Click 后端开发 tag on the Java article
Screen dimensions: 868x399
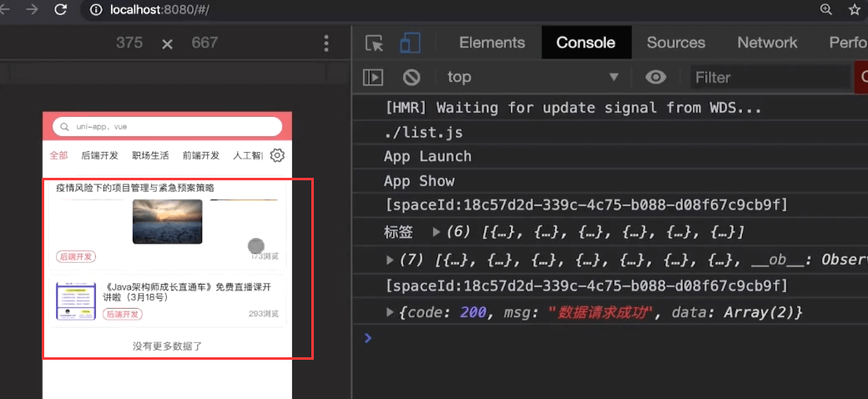click(x=123, y=314)
